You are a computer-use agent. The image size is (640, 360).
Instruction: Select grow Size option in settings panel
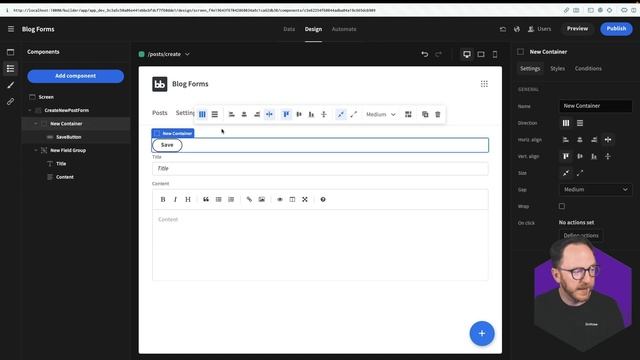tap(580, 173)
